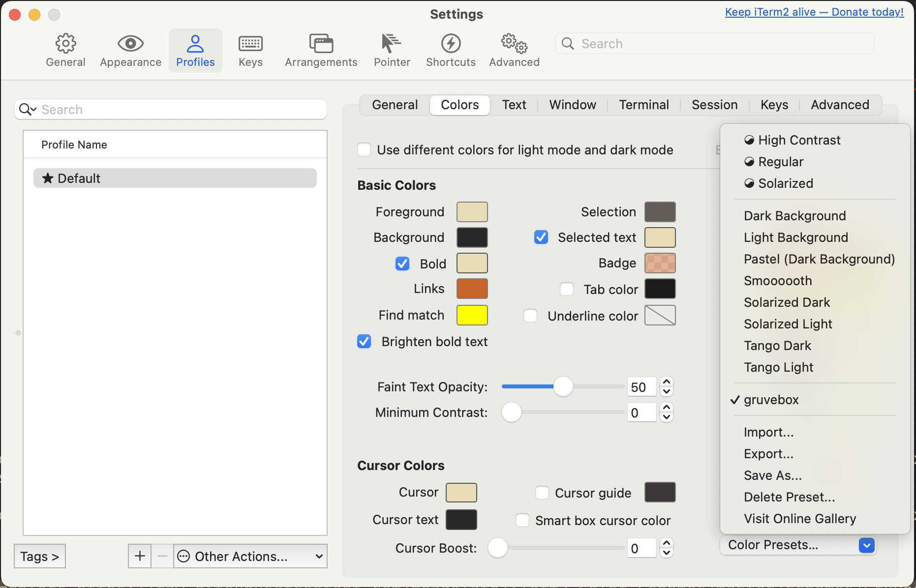Switch to the Terminal tab
Image resolution: width=916 pixels, height=588 pixels.
pyautogui.click(x=643, y=105)
